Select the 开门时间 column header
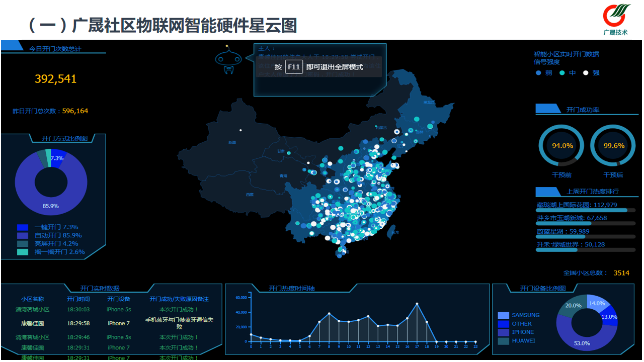The width and height of the screenshot is (644, 362). 78,299
